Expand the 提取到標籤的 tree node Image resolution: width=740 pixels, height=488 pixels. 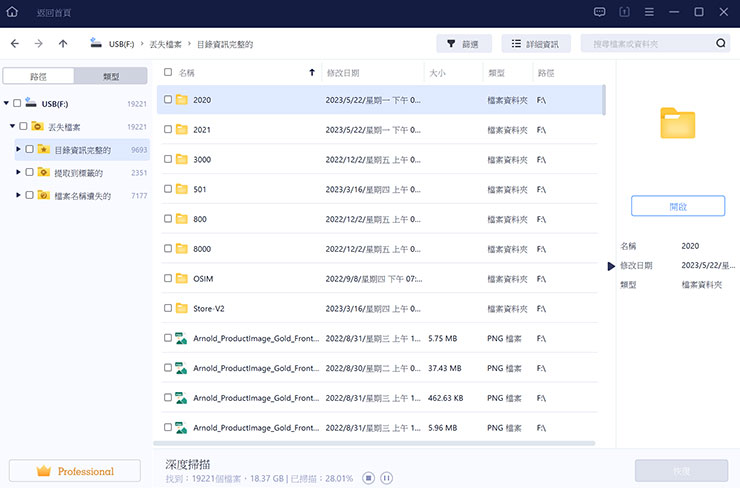point(18,172)
